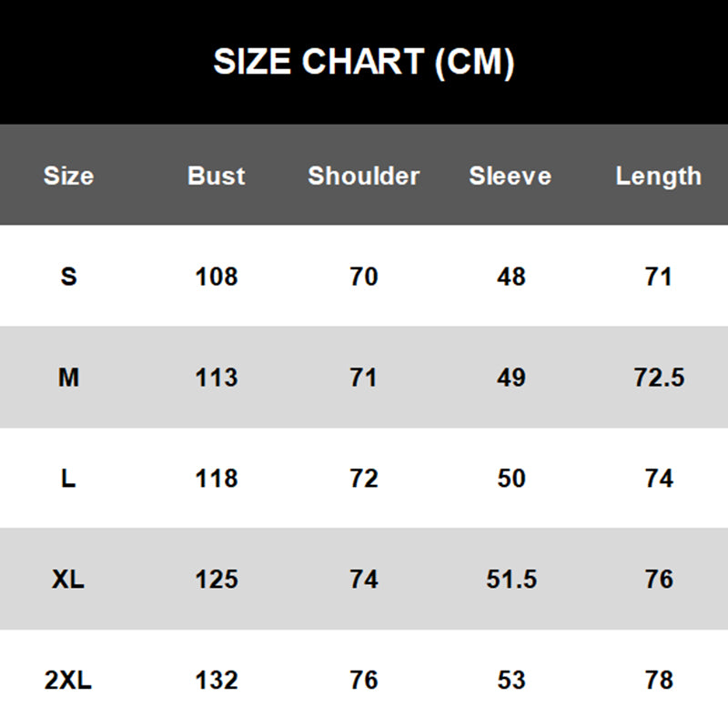The image size is (728, 728).
Task: Select bust value 113 for size M
Action: pos(217,378)
